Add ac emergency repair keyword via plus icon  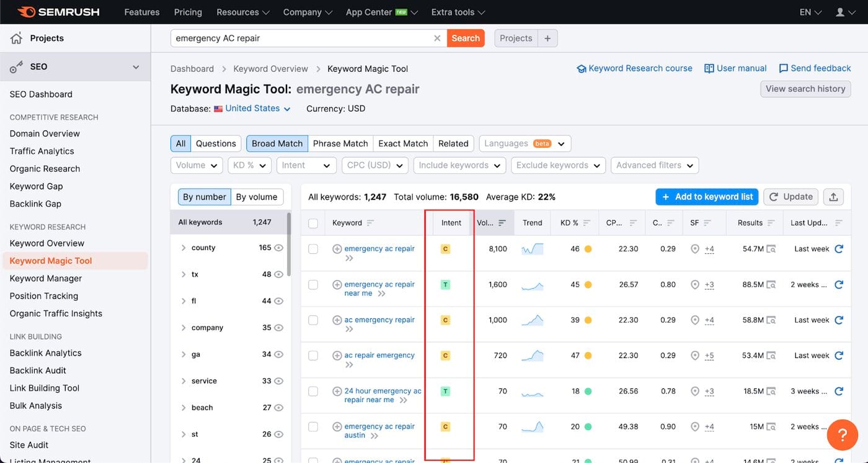[337, 320]
